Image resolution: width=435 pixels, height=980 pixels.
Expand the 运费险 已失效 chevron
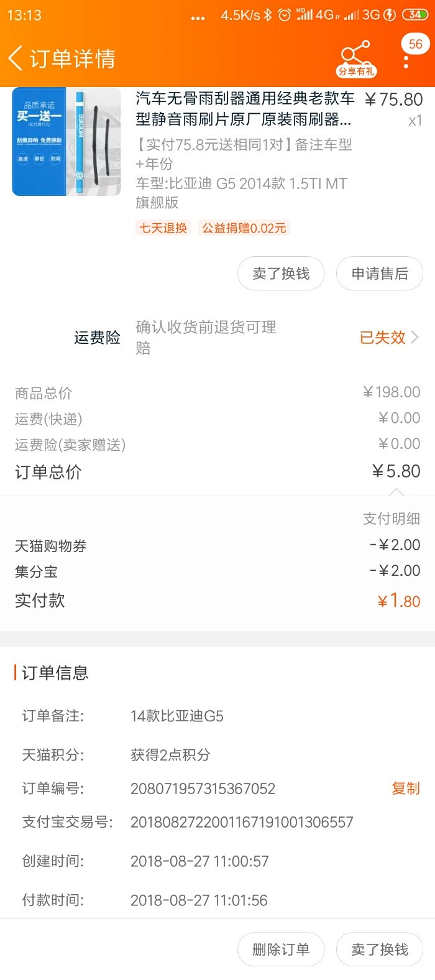[414, 337]
